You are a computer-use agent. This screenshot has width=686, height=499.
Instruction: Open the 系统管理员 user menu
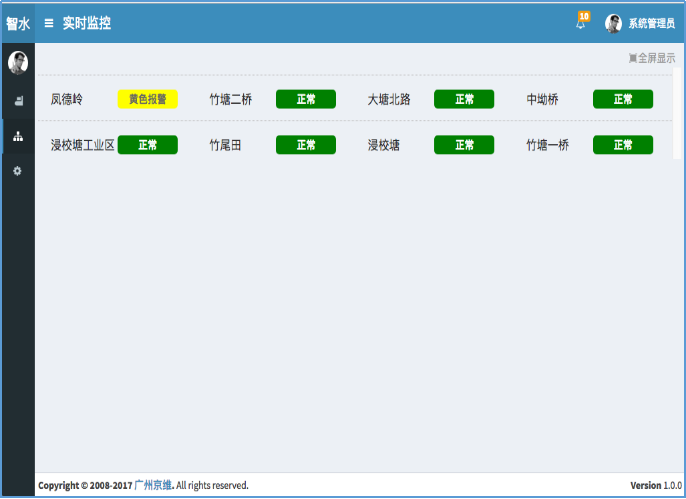(651, 24)
